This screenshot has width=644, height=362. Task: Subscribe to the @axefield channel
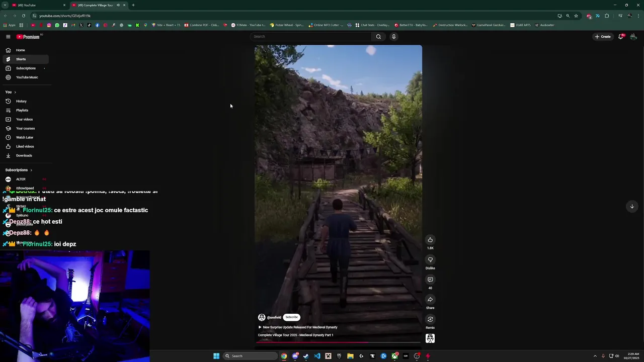point(291,317)
